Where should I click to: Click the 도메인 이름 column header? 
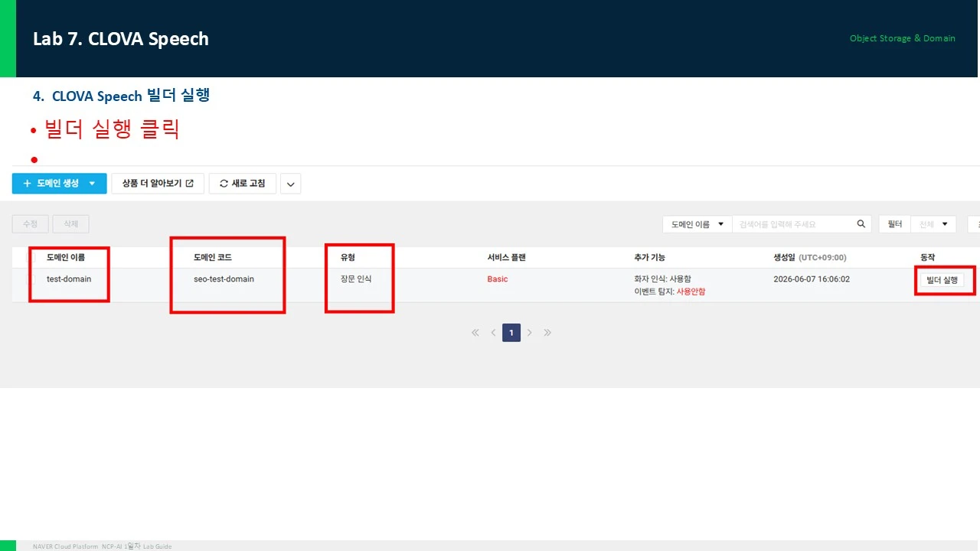66,258
